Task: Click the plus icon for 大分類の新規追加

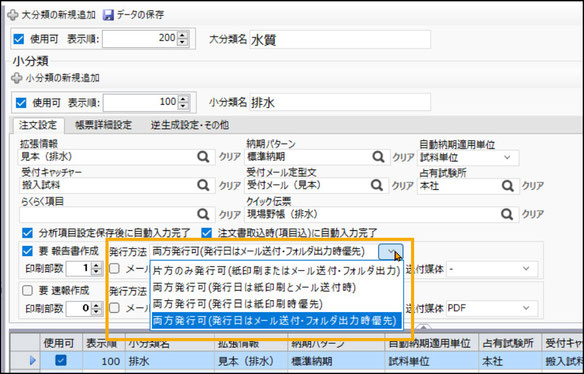Action: [x=13, y=15]
